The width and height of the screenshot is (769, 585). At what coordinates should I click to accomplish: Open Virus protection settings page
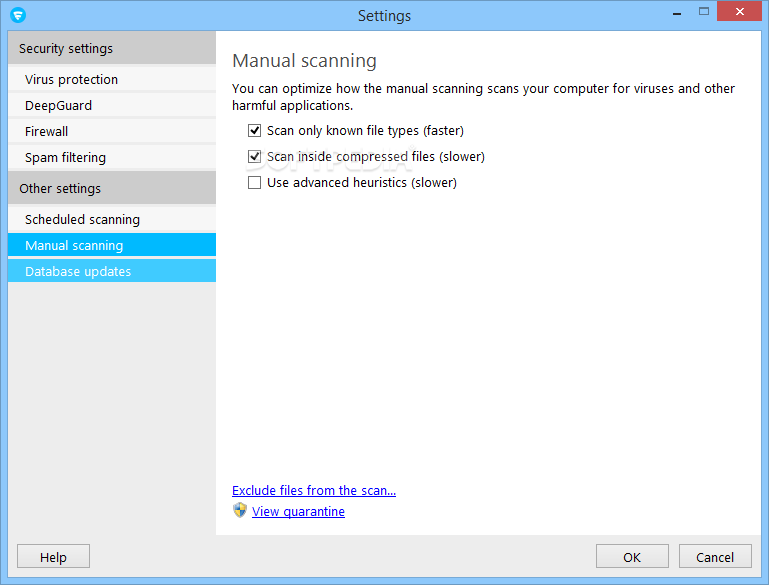[x=112, y=79]
